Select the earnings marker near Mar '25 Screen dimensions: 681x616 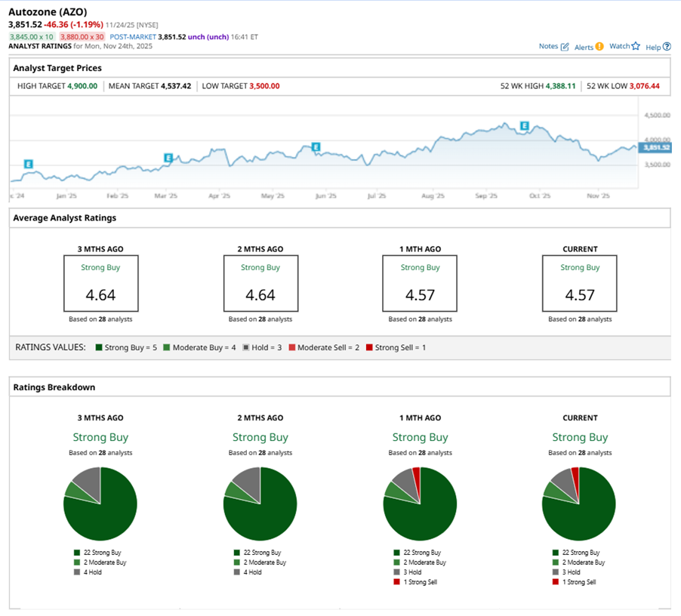pos(168,158)
